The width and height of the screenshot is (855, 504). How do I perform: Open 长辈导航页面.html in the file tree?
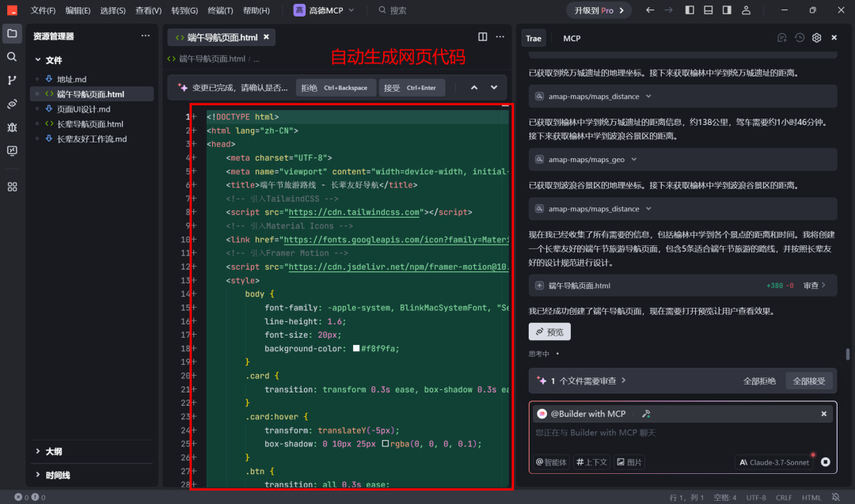tap(90, 124)
